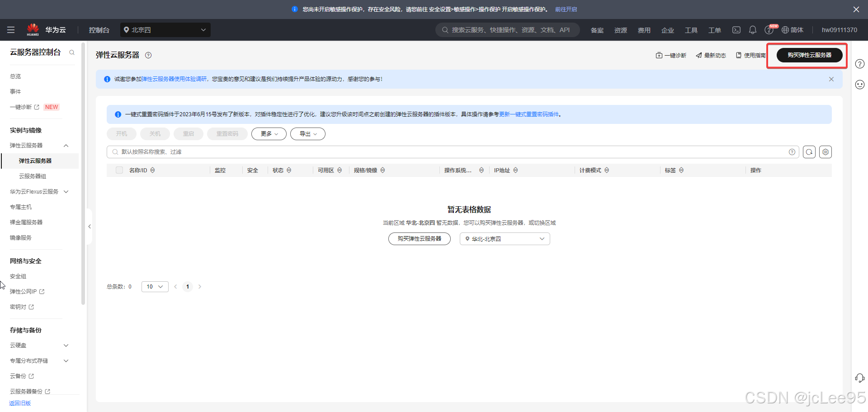
Task: Open the customer service headset icon
Action: (860, 378)
